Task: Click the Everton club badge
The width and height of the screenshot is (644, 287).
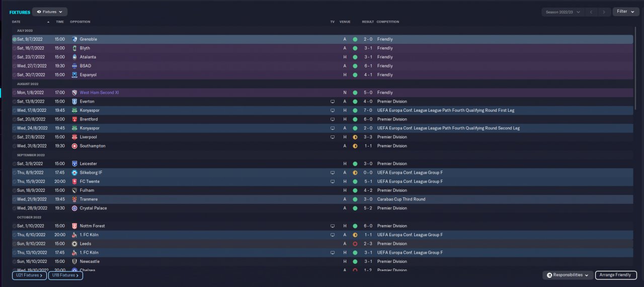Action: (x=74, y=102)
